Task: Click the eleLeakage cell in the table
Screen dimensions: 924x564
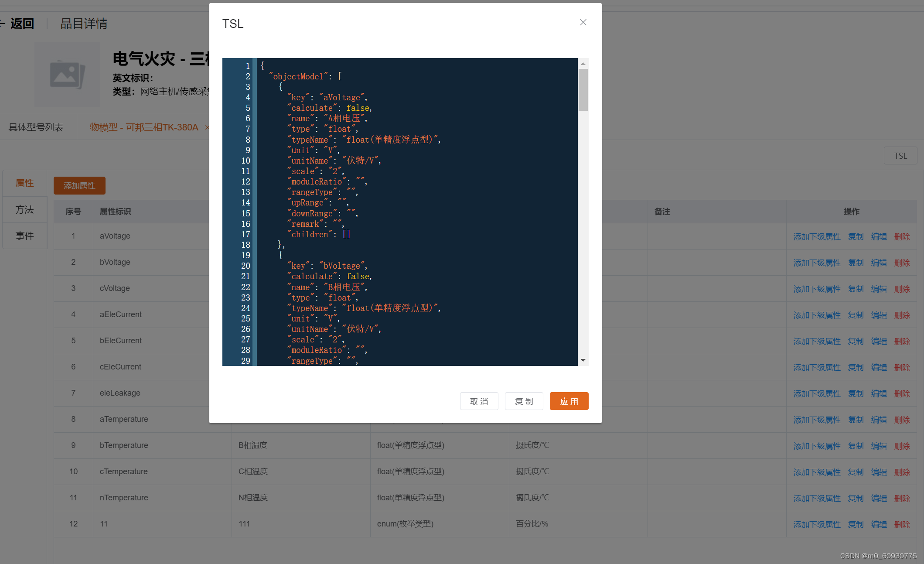Action: 120,393
